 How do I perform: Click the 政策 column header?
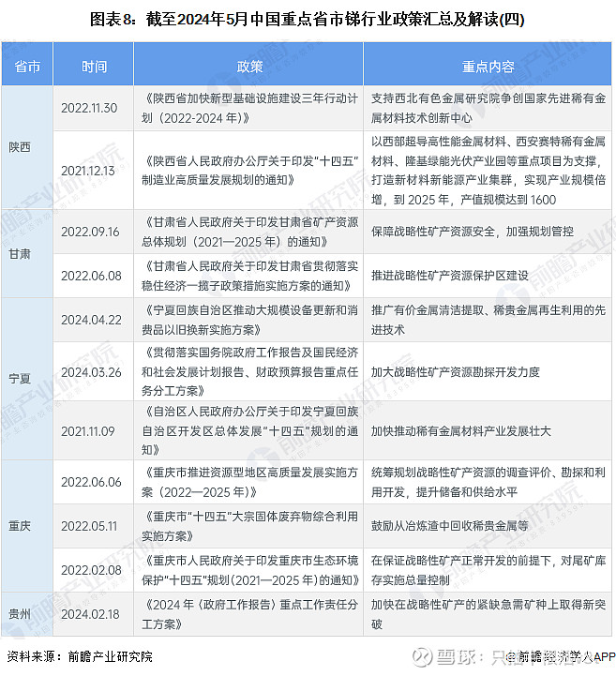[249, 67]
